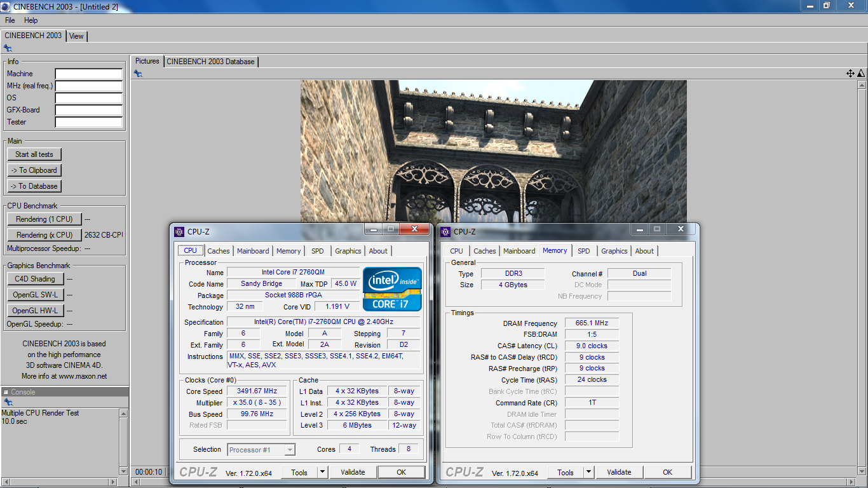Select the Pictures tab

tap(147, 61)
